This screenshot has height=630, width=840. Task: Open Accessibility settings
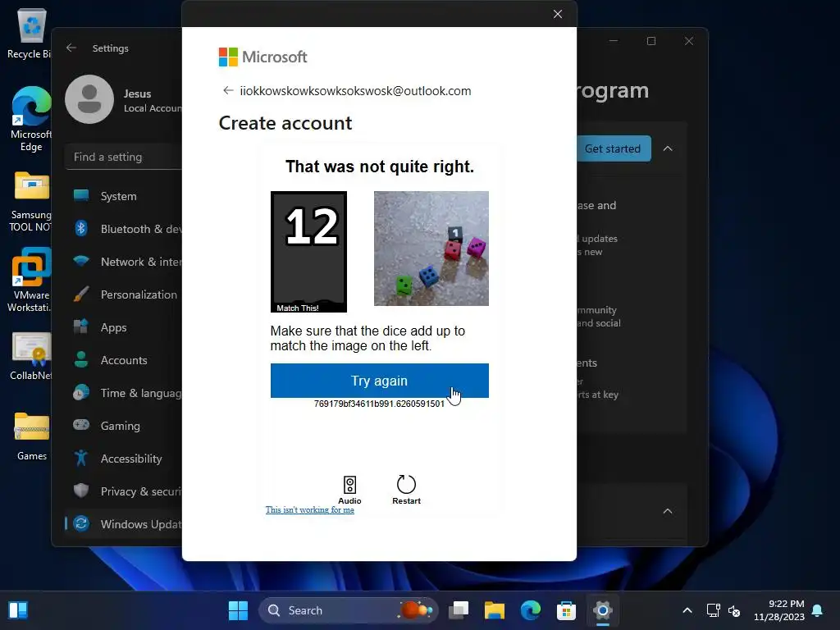click(x=125, y=459)
